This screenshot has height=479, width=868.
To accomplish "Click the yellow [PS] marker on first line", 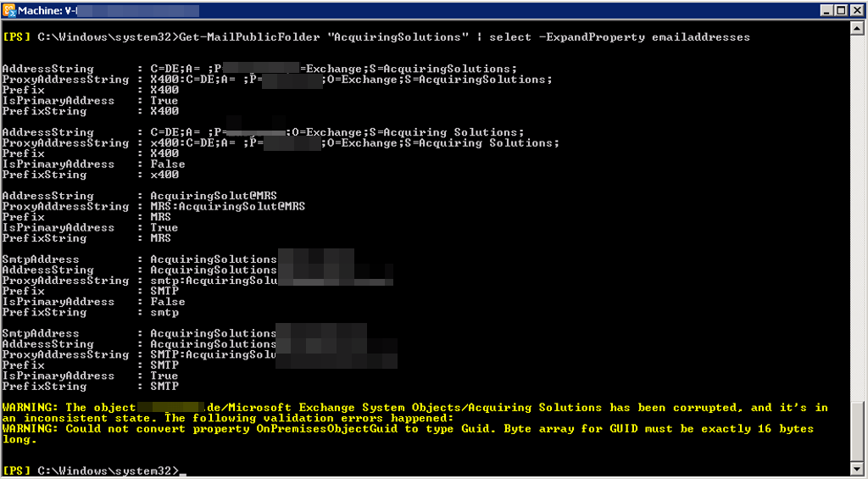I will tap(16, 37).
